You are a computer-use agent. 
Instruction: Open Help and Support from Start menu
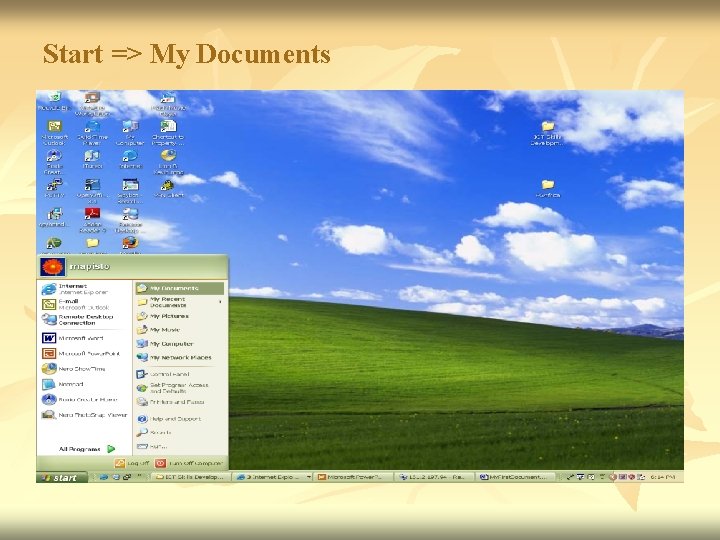point(180,419)
